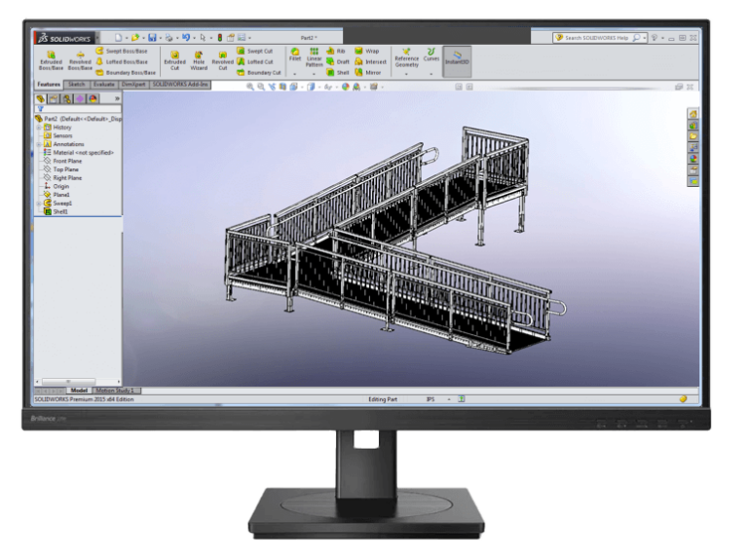The width and height of the screenshot is (748, 560).
Task: Click the Extruded Cut tool
Action: 174,60
